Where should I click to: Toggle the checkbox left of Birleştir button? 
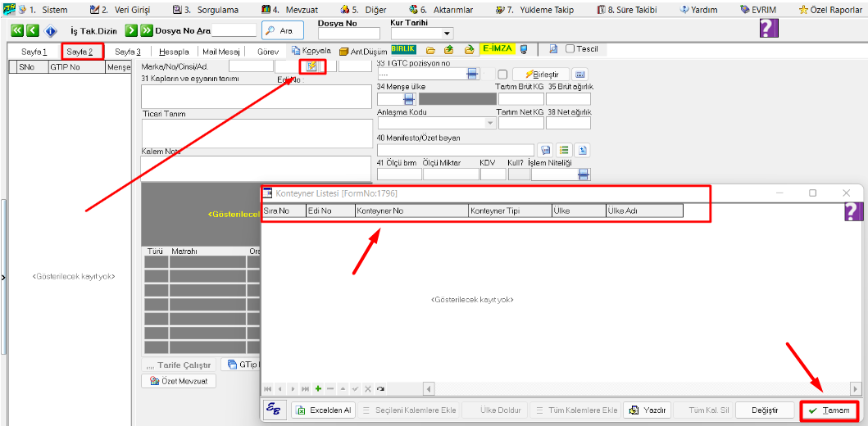click(502, 74)
